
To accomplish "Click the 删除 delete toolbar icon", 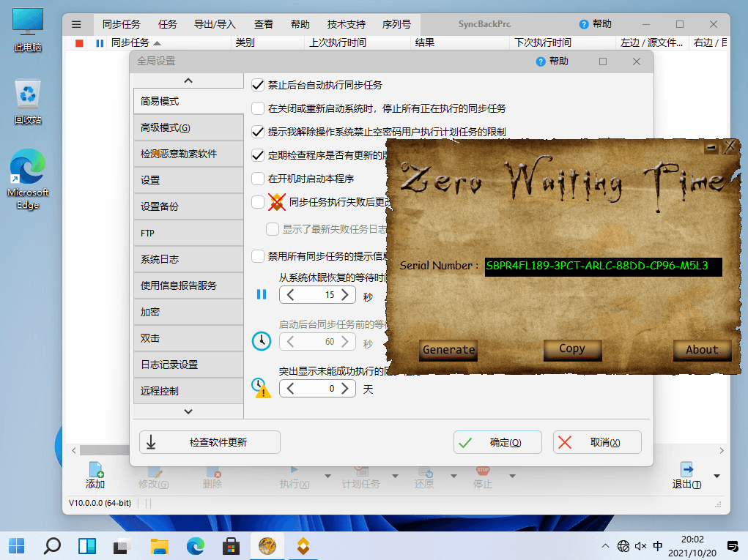I will click(x=212, y=471).
